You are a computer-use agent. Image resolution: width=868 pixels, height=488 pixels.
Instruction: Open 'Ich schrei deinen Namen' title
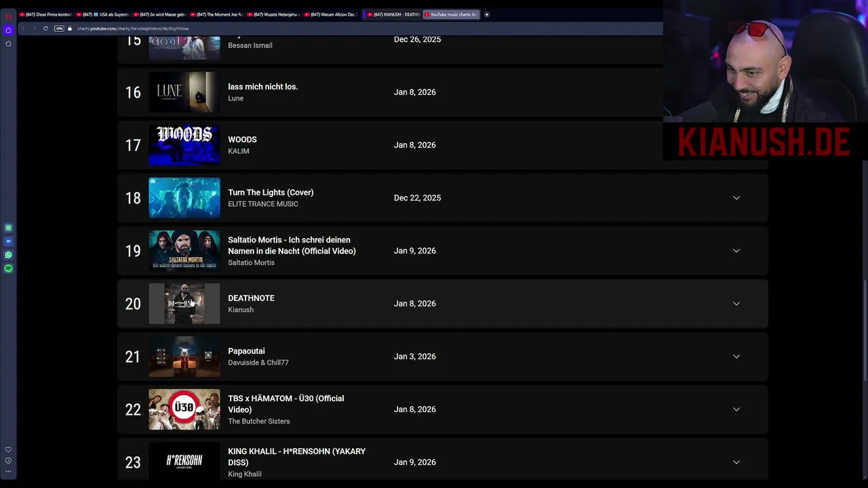292,245
